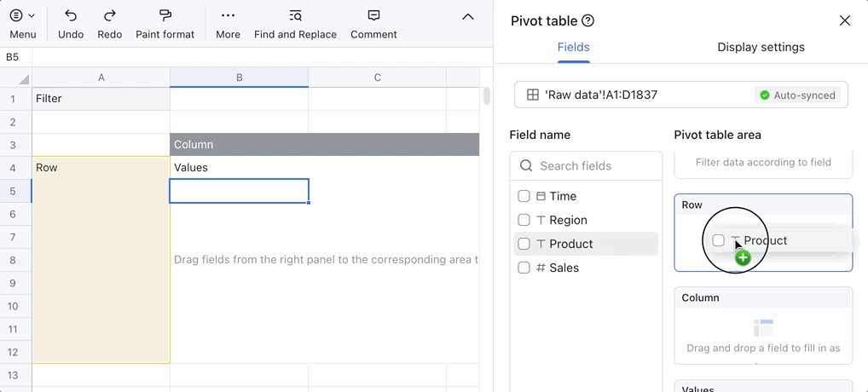
Task: Click the Auto-synced status badge
Action: click(797, 95)
